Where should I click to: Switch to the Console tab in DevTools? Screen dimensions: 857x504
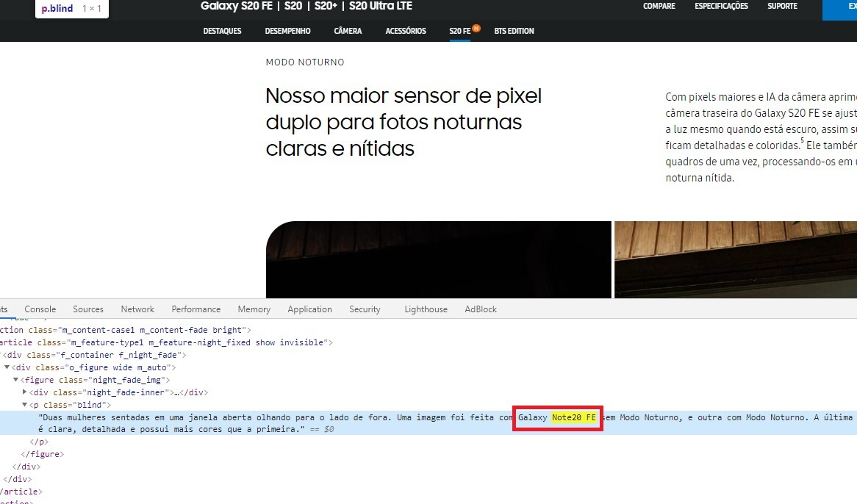40,309
